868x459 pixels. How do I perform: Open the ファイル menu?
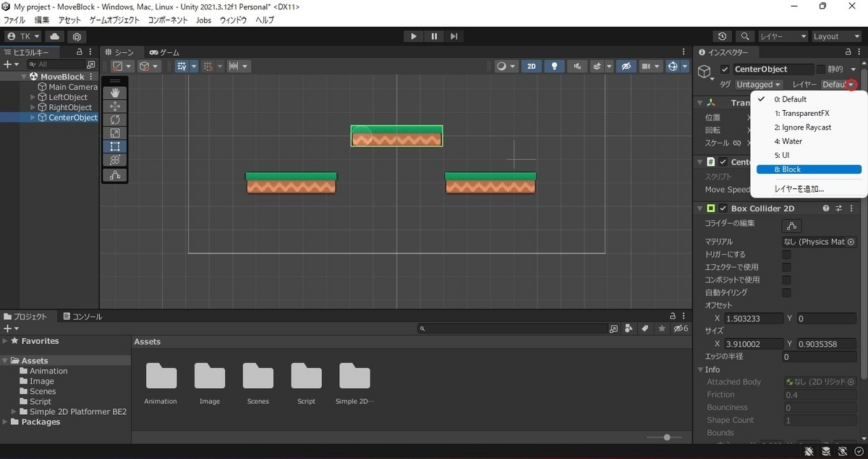14,20
